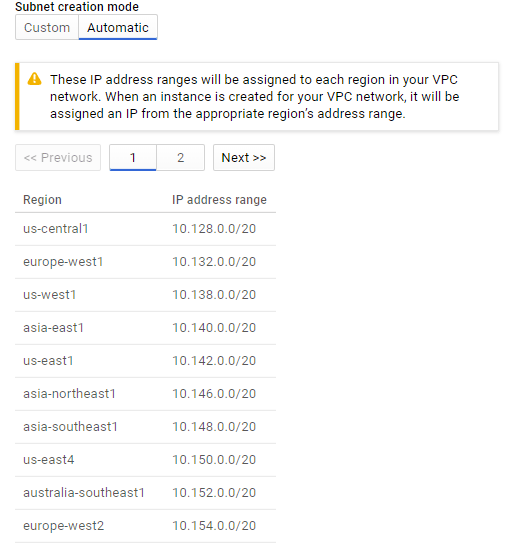Click IP range 10.128.0.0/20
Viewport: 513px width, 552px height.
coord(214,229)
